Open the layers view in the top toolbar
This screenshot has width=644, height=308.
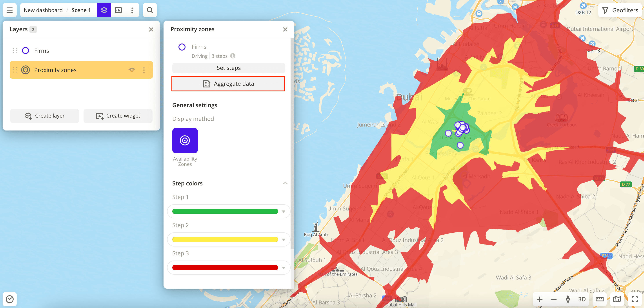104,10
